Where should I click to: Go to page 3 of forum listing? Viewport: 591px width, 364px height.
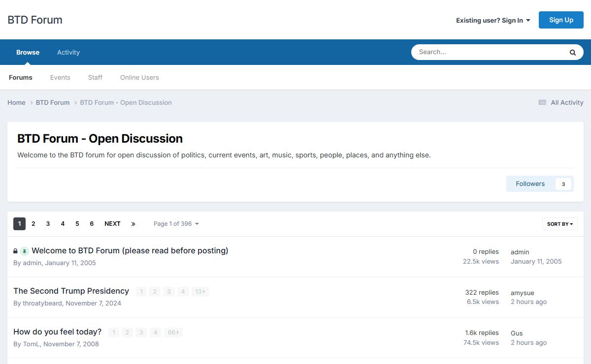point(48,224)
